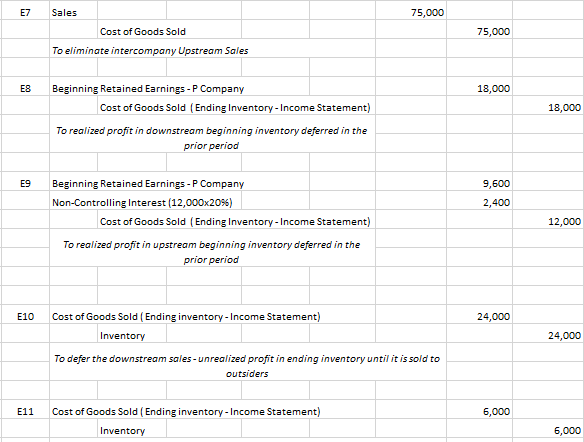Click 'To eliminate intercompany Upstream Sales' note
584x442 pixels.
coord(150,51)
